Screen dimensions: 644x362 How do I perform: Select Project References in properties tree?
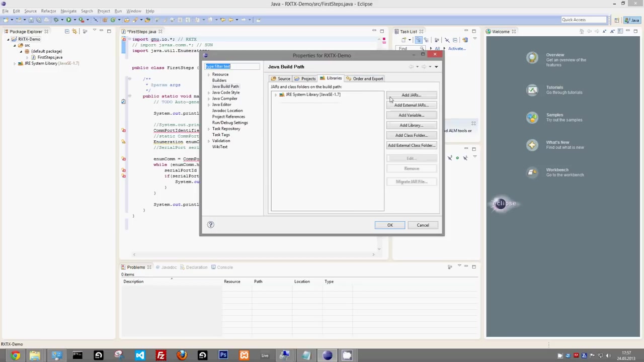click(228, 117)
